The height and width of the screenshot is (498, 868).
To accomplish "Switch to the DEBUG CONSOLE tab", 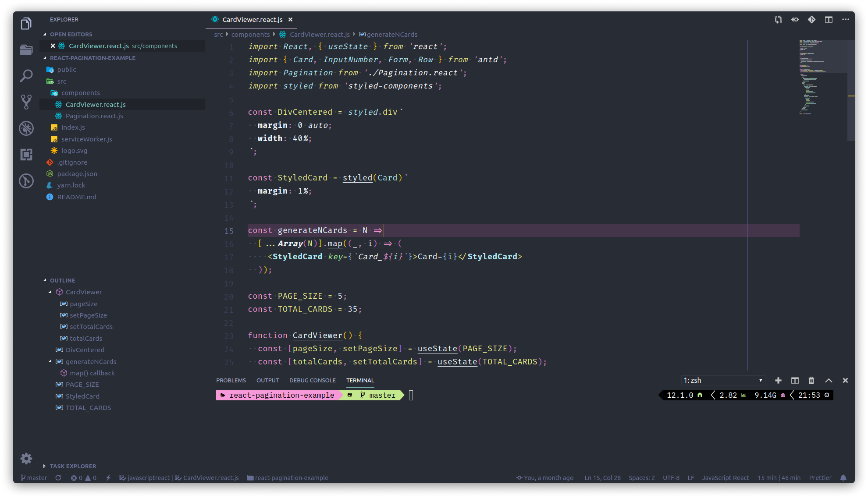I will click(312, 381).
